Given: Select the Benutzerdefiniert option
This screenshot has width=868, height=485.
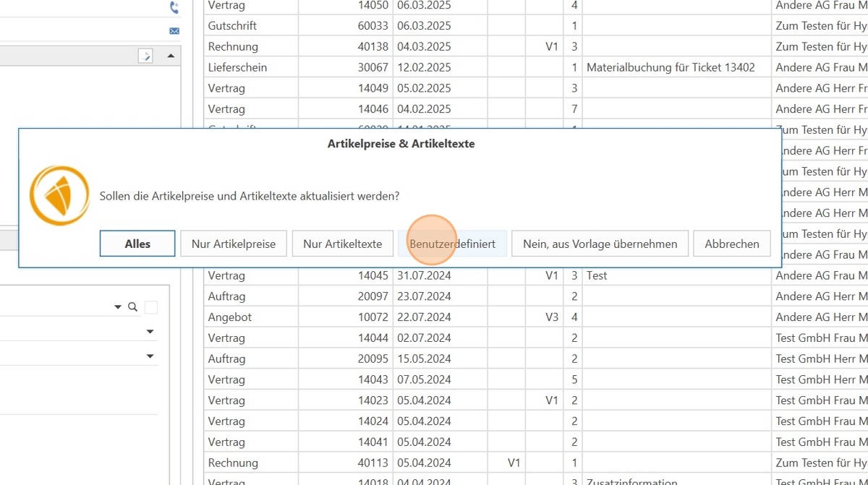Looking at the screenshot, I should (x=452, y=244).
